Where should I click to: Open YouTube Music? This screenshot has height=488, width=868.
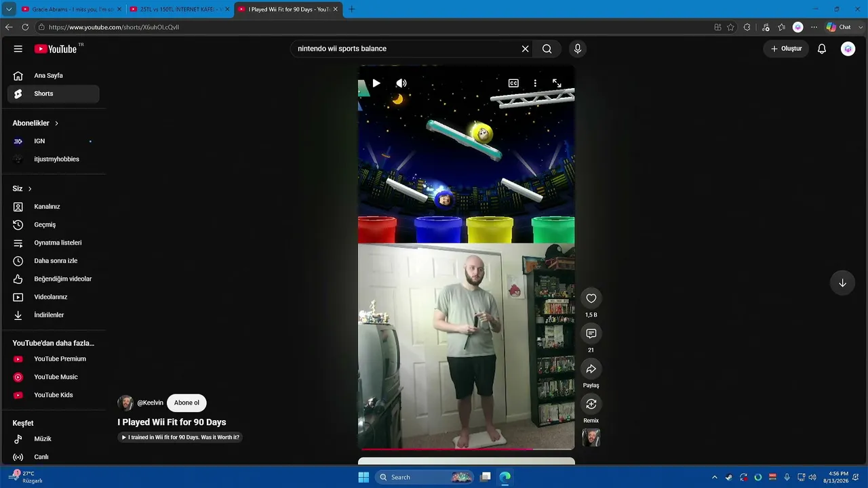[54, 377]
